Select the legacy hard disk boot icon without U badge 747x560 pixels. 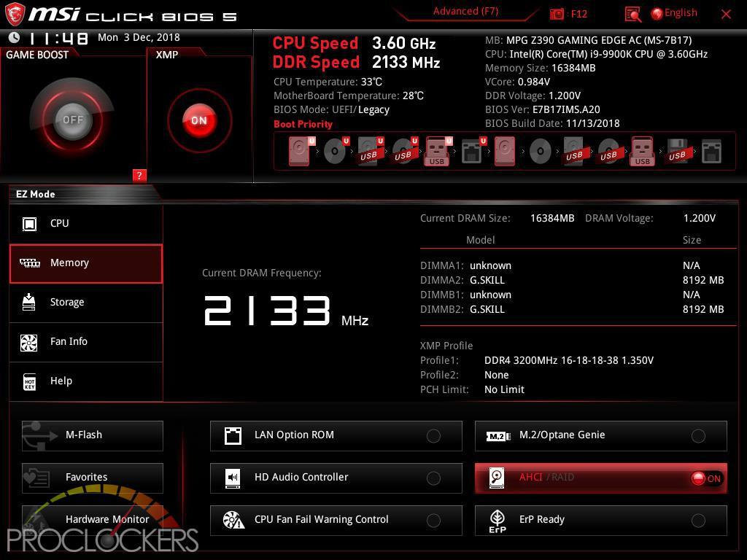click(505, 151)
